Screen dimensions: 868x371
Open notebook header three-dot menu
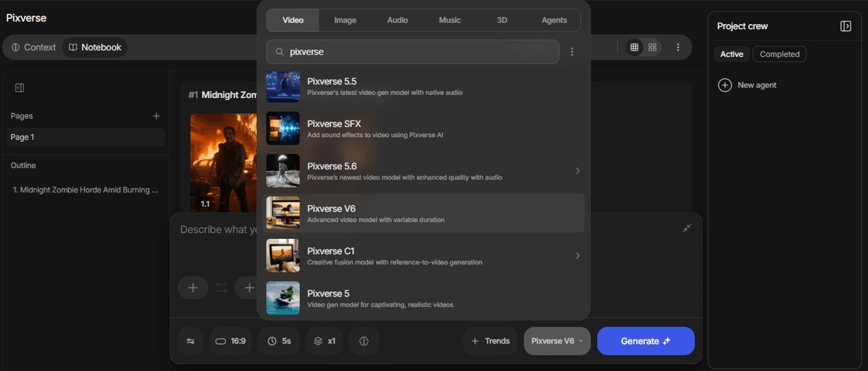coord(678,47)
